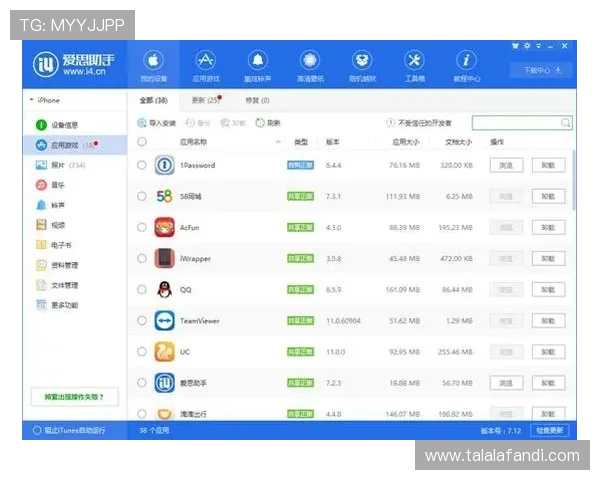Select 应用游戏 in the left sidebar
This screenshot has height=480, width=600.
tap(75, 145)
